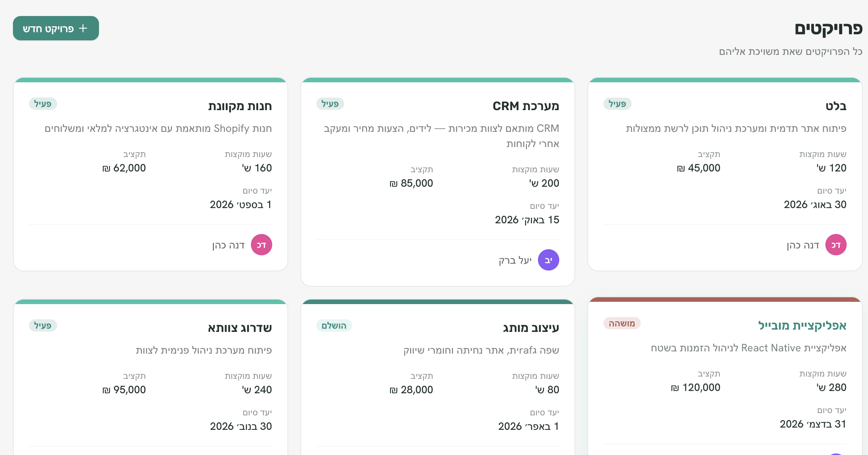Image resolution: width=868 pixels, height=455 pixels.
Task: Click the budget value '₪ 120,000'
Action: tap(696, 388)
